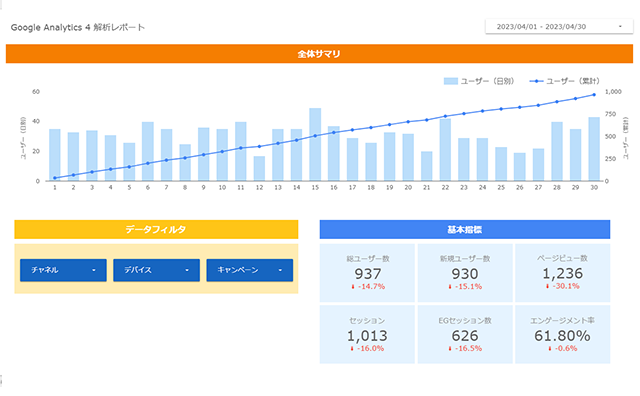The width and height of the screenshot is (640, 396).
Task: Click the day 15 tallest bar
Action: pyautogui.click(x=315, y=145)
